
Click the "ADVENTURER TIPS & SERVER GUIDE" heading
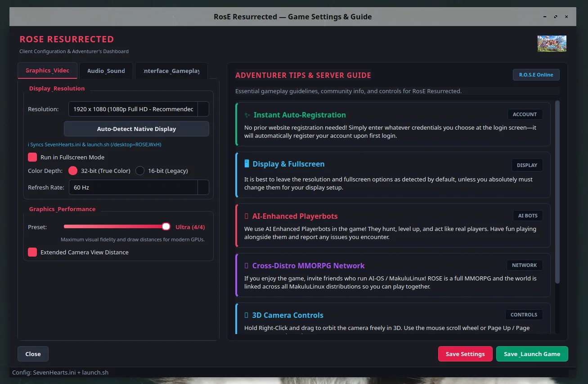click(x=303, y=75)
